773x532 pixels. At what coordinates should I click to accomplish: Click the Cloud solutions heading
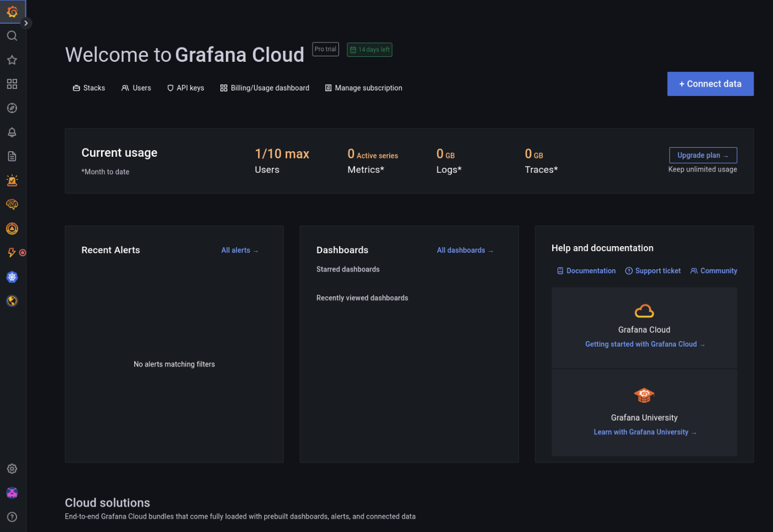coord(108,503)
